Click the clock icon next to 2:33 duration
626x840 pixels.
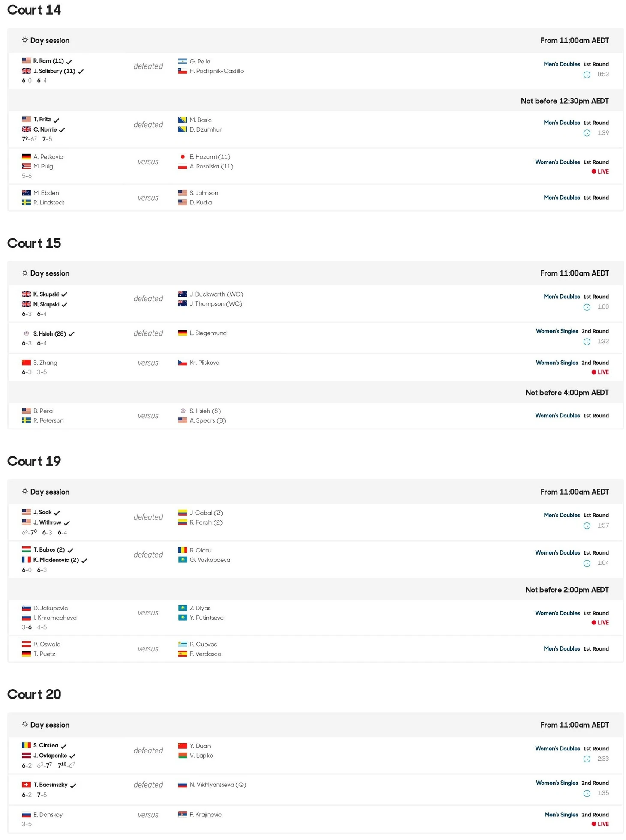coord(587,759)
